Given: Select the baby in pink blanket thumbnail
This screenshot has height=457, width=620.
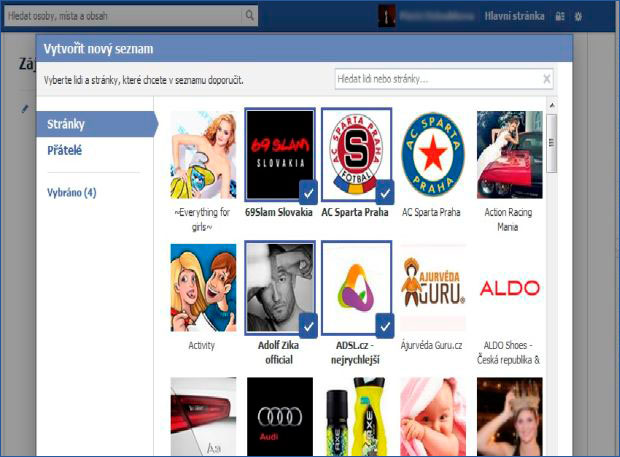Looking at the screenshot, I should [433, 417].
